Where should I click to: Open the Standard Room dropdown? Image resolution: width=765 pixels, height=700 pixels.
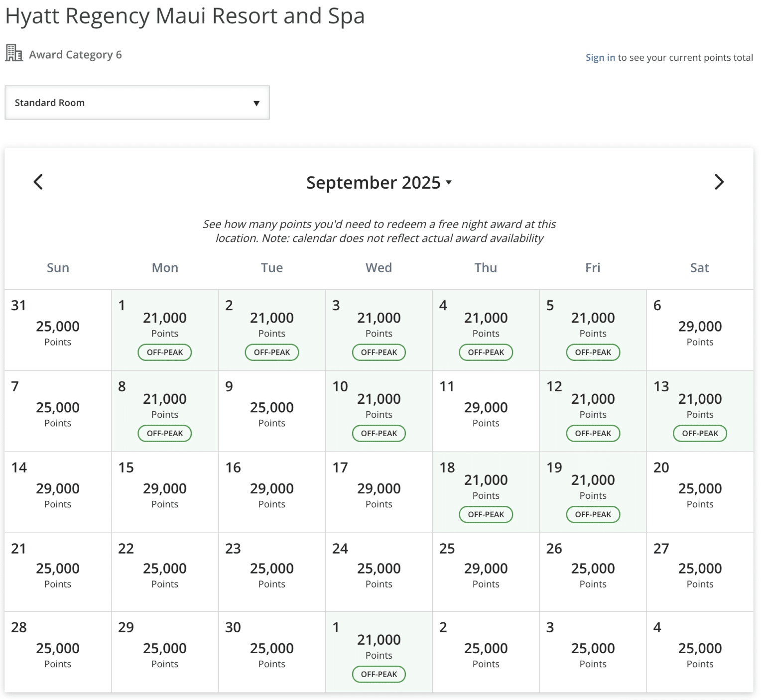pyautogui.click(x=137, y=103)
